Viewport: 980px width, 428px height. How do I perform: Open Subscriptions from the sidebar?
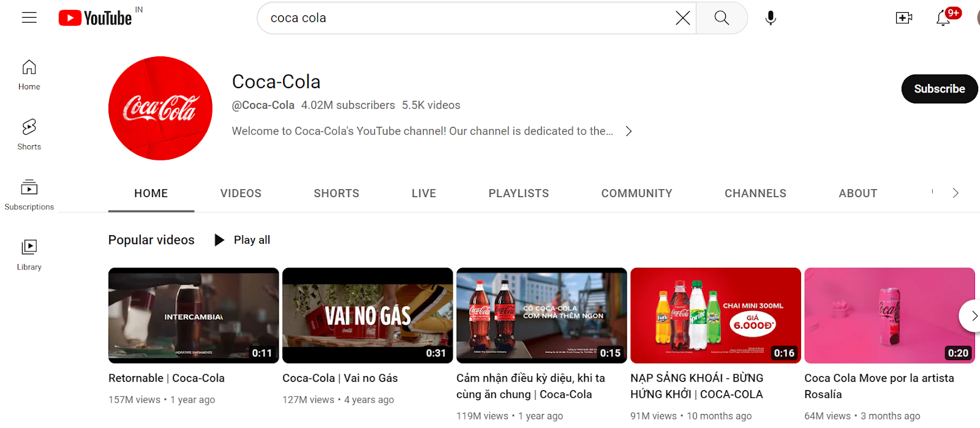[x=29, y=194]
